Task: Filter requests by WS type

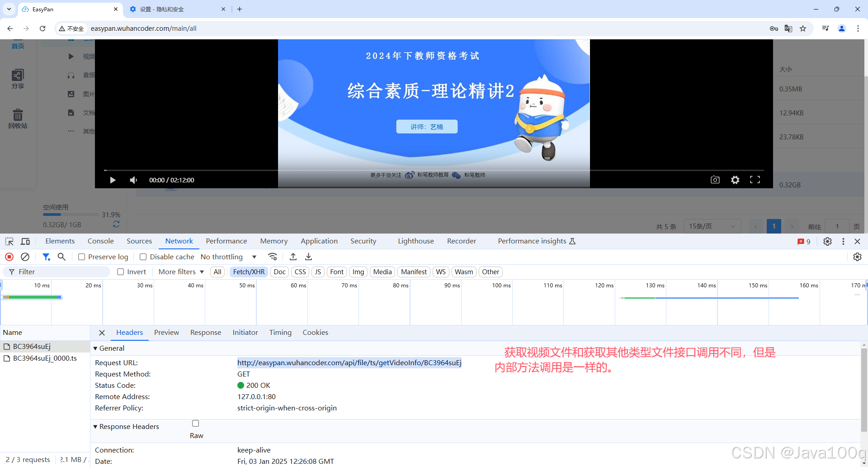Action: [441, 272]
